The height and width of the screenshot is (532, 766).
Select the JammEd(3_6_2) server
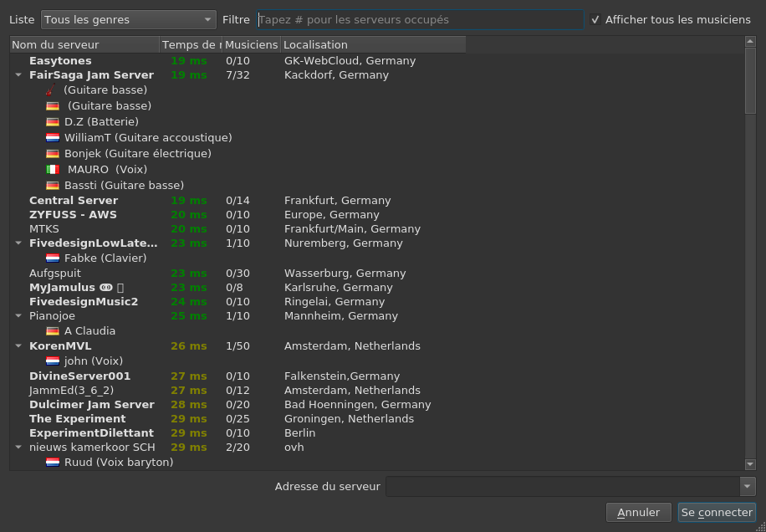[71, 391]
